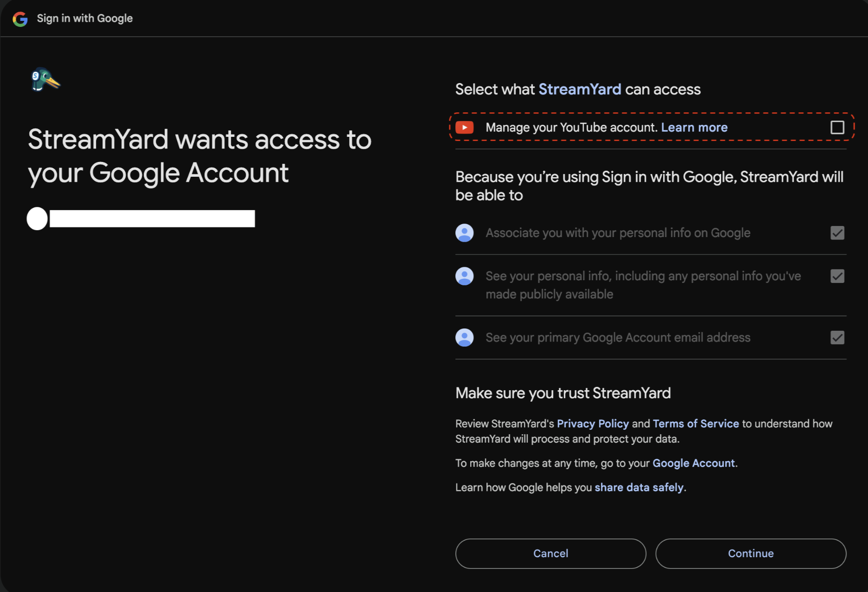Click the Google logo icon
The width and height of the screenshot is (868, 592).
click(x=20, y=19)
